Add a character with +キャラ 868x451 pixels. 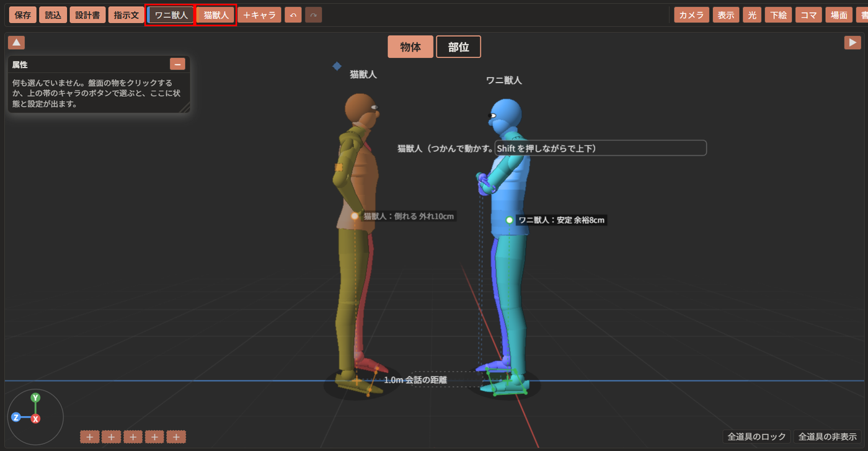260,15
